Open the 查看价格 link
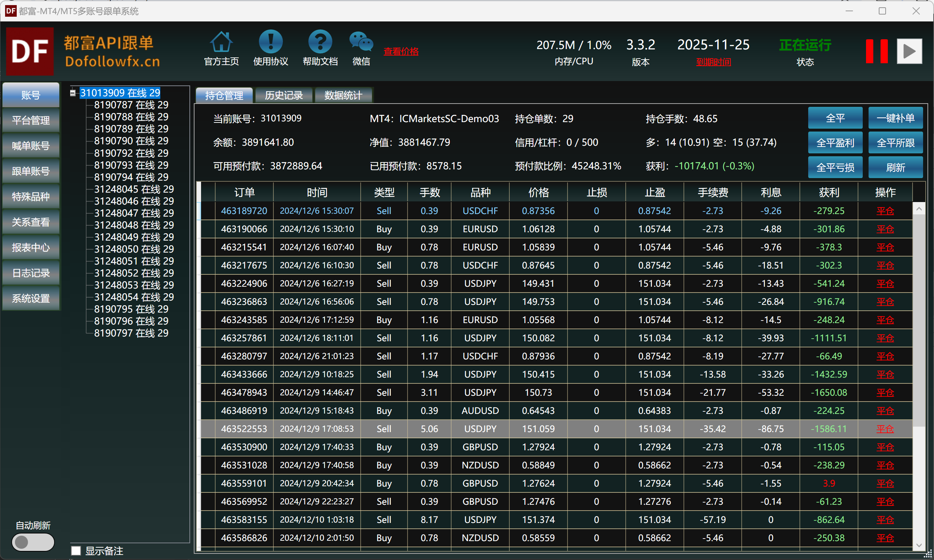Viewport: 934px width, 560px height. (x=401, y=52)
